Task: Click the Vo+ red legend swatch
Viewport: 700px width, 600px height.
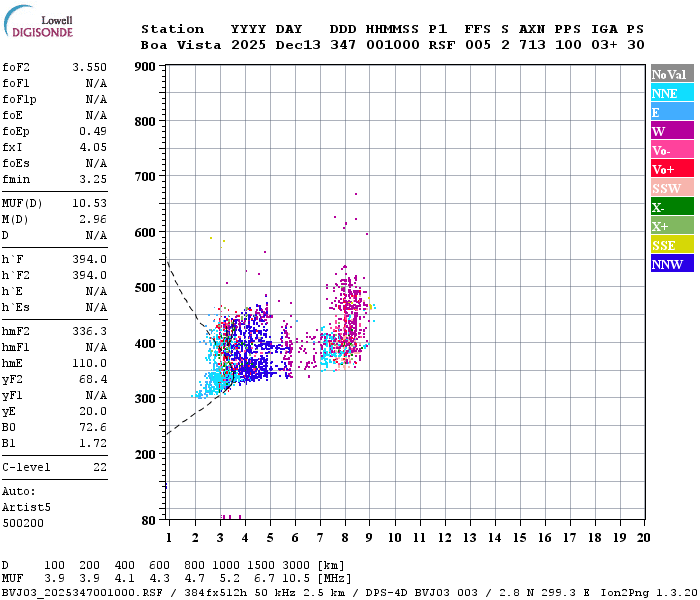Action: coord(672,169)
